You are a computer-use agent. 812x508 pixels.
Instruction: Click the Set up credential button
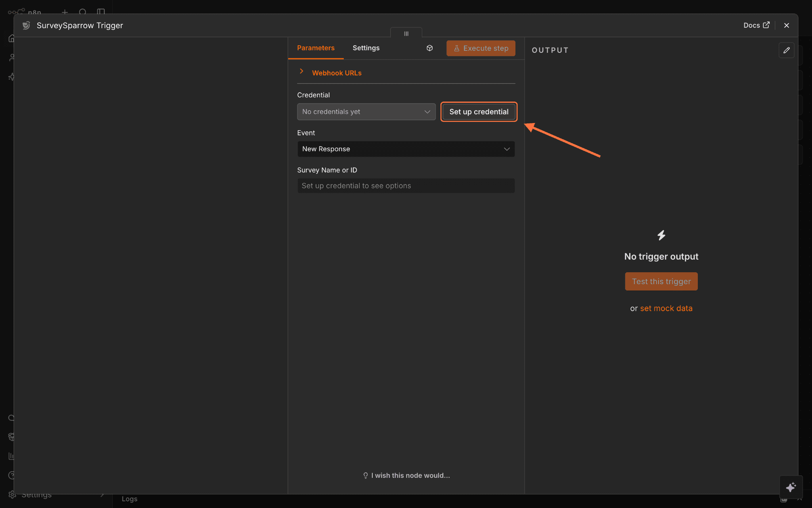click(479, 112)
